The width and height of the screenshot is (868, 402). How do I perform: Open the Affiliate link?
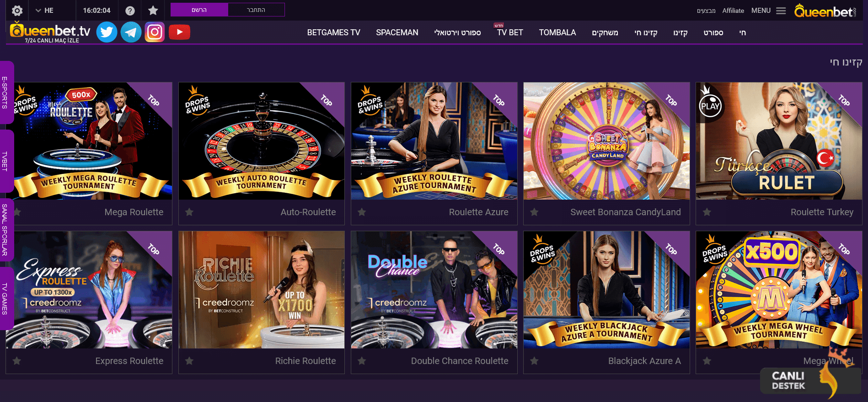pyautogui.click(x=733, y=11)
